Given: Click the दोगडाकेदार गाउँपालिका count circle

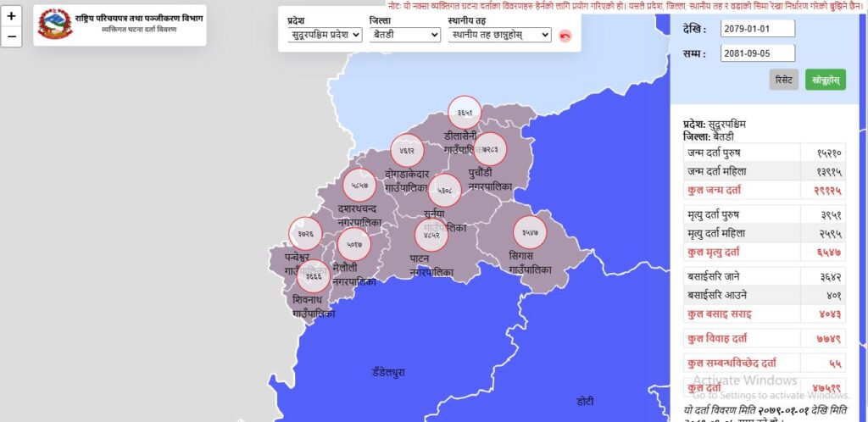Looking at the screenshot, I should tap(407, 151).
